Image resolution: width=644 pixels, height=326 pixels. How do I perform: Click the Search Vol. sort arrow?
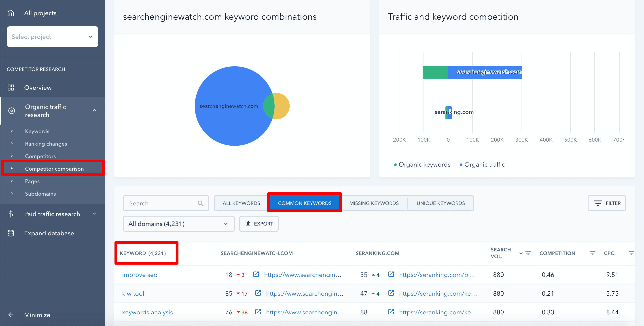point(521,253)
